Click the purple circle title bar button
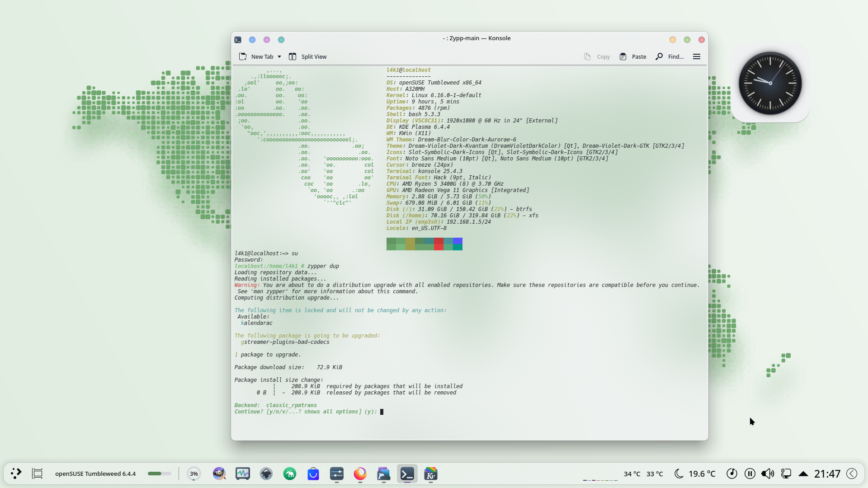 (x=267, y=40)
